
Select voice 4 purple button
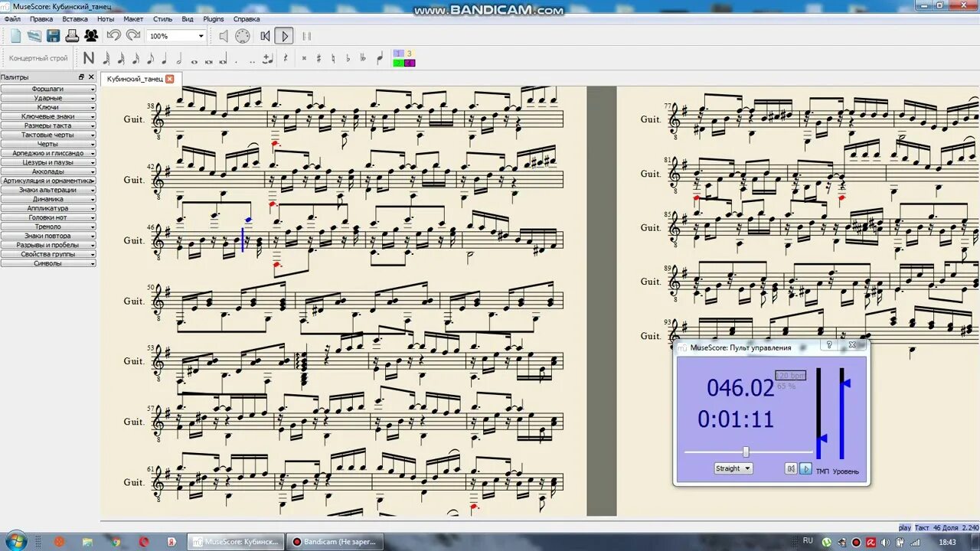coord(410,63)
